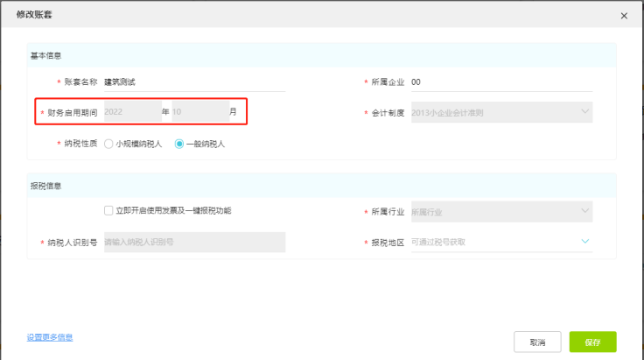Open the 设置更多信息 link
Image resolution: width=644 pixels, height=360 pixels.
(x=50, y=337)
